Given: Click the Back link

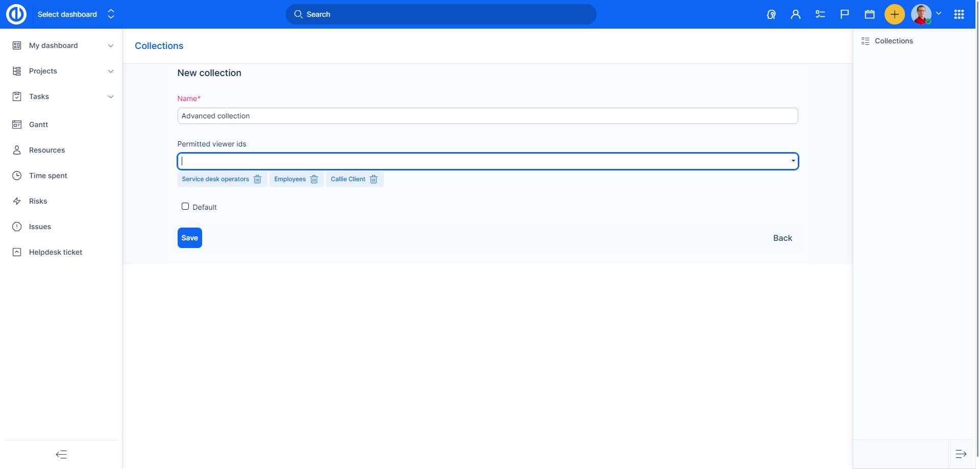Looking at the screenshot, I should pyautogui.click(x=782, y=238).
